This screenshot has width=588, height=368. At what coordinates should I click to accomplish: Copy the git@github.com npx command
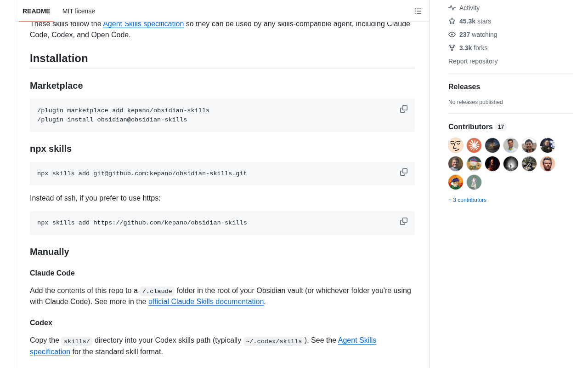pyautogui.click(x=404, y=172)
